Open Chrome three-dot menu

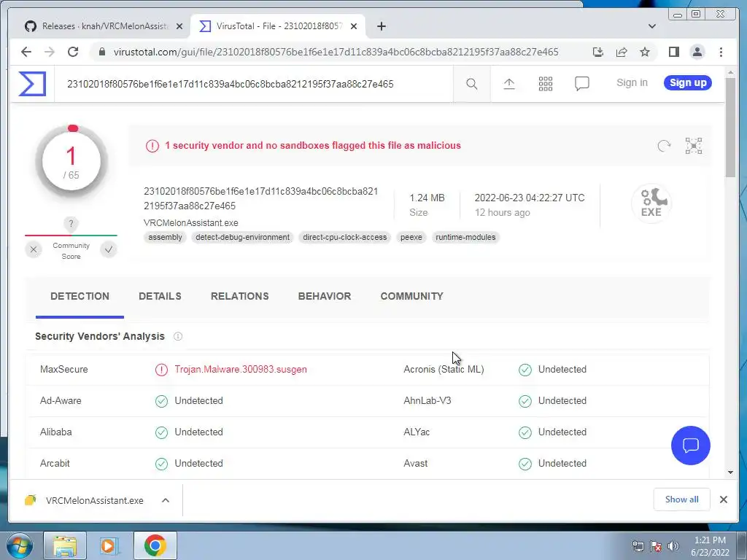[721, 52]
